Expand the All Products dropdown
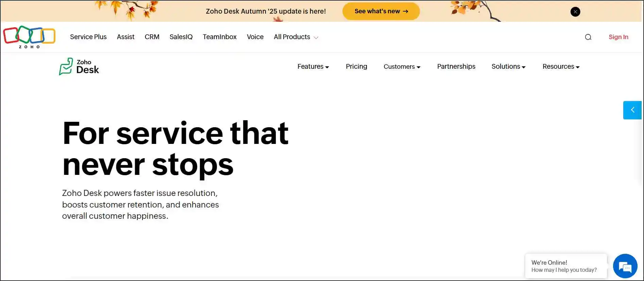The height and width of the screenshot is (281, 644). coord(296,37)
